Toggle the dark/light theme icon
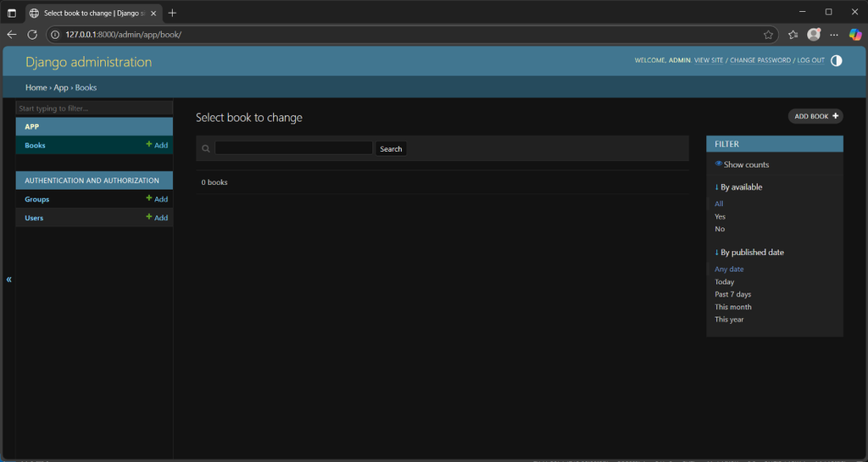This screenshot has height=462, width=868. point(836,60)
